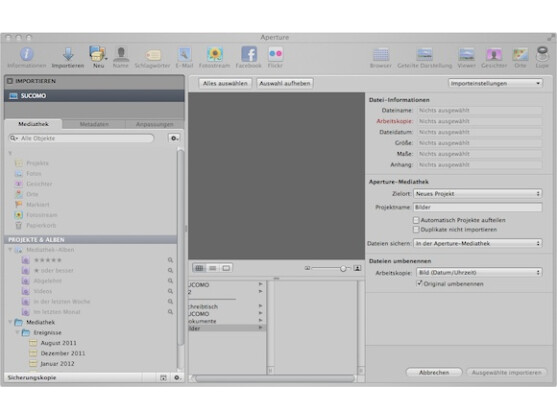The height and width of the screenshot is (418, 557).
Task: Click the Sicherungskopie gear icon
Action: pos(177,378)
